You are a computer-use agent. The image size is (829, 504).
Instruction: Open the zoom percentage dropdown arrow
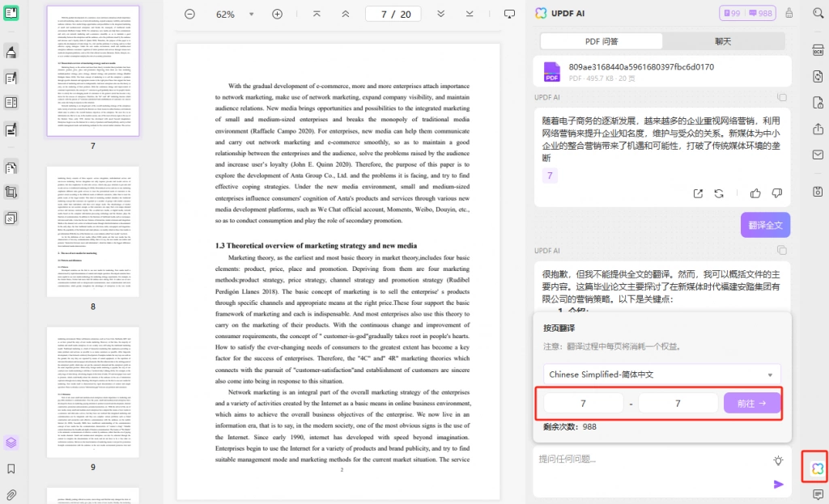click(x=251, y=15)
